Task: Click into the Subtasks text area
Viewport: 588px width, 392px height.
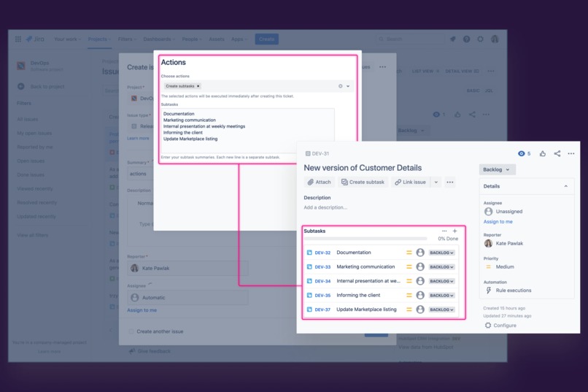Action: pyautogui.click(x=247, y=130)
